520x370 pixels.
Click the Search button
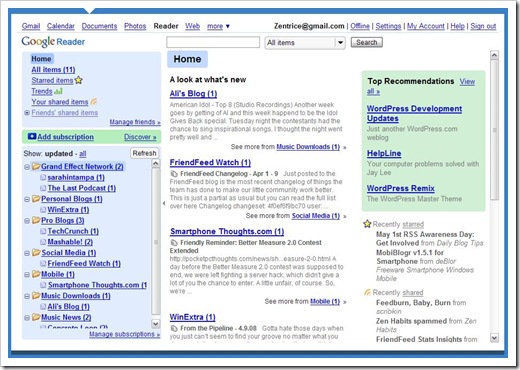[366, 42]
